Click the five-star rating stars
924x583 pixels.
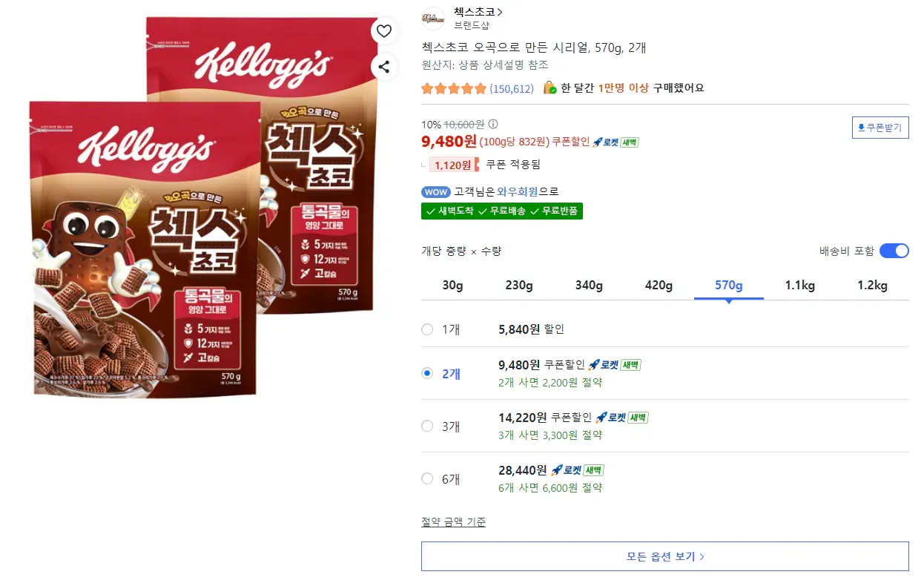point(450,88)
